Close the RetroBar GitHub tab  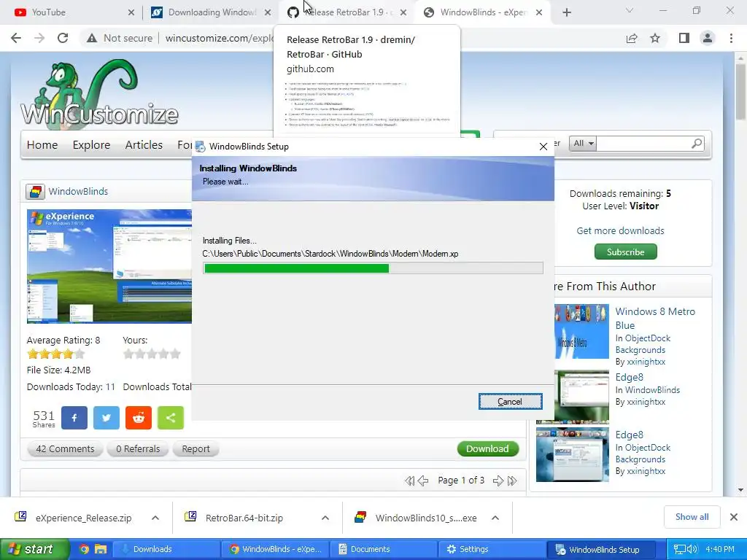(403, 12)
